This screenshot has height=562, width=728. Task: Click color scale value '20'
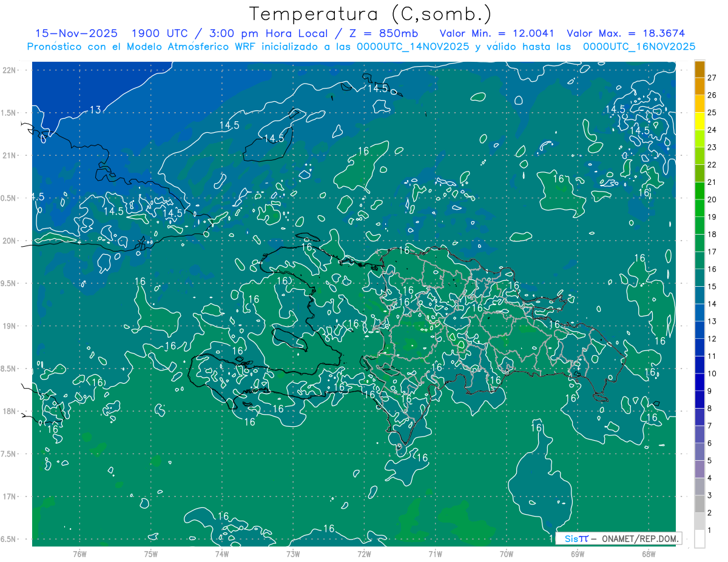click(712, 199)
